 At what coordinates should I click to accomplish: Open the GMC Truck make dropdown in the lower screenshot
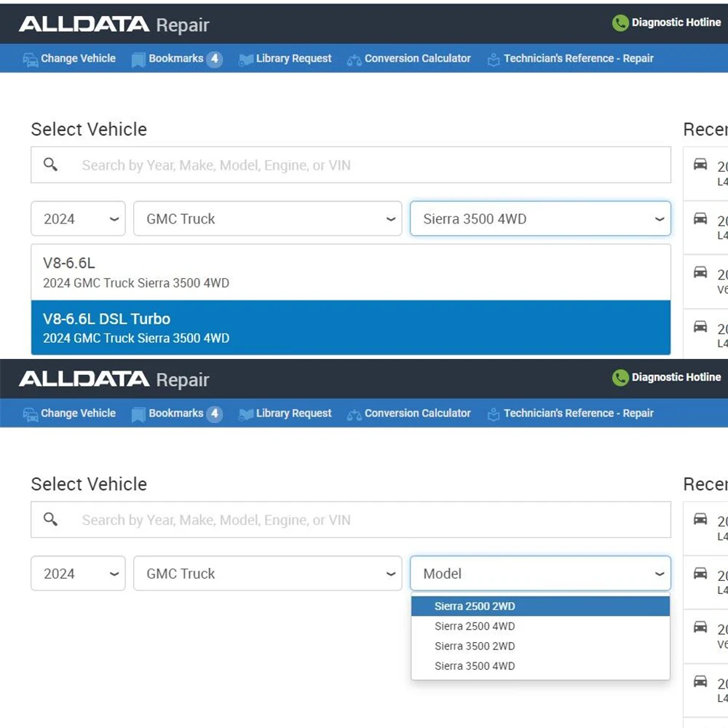[x=267, y=574]
